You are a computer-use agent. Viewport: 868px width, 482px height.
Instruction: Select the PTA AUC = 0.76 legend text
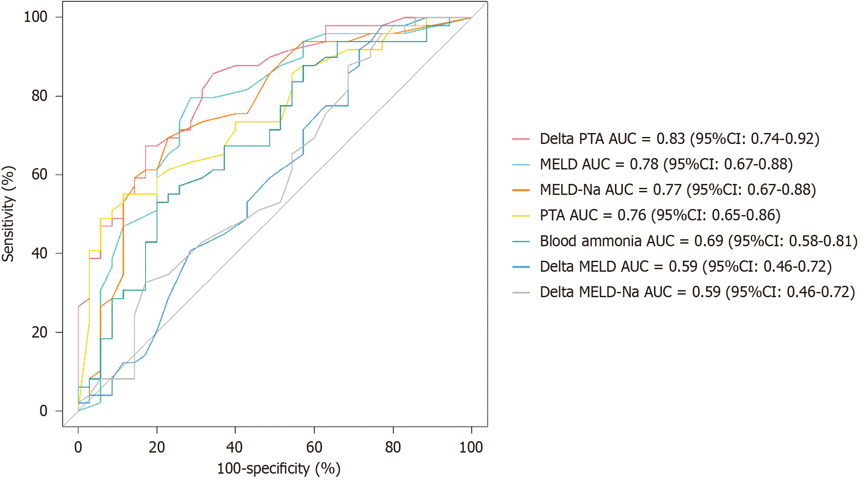coord(660,215)
